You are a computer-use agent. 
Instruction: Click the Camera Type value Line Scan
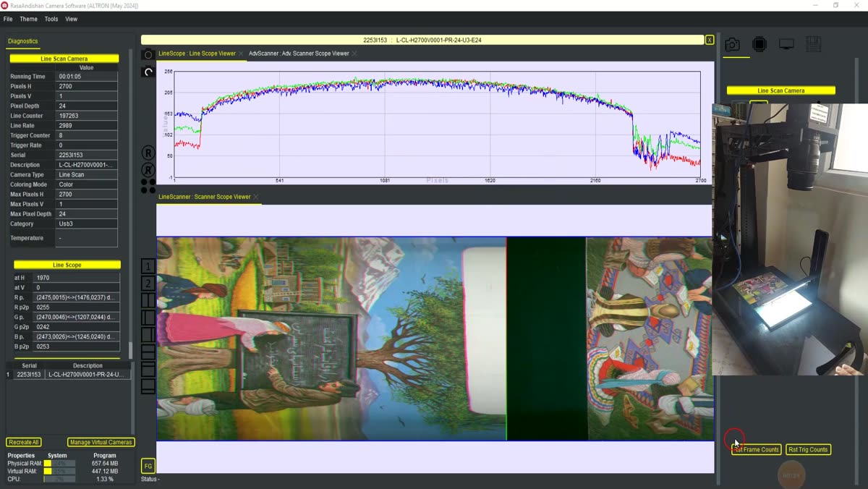tap(87, 175)
